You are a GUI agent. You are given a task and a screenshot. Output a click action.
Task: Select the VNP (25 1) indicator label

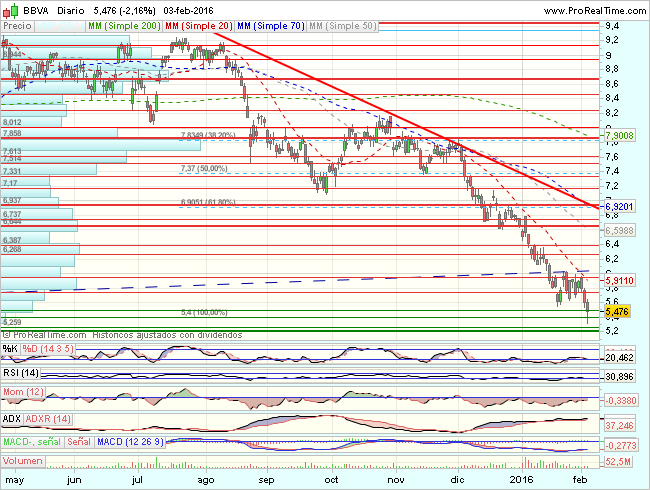[60, 26]
